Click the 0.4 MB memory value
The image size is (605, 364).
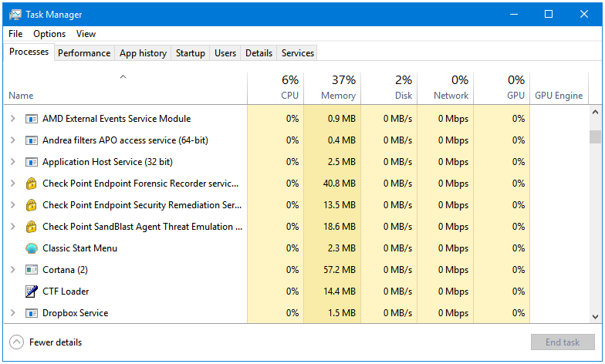click(341, 140)
